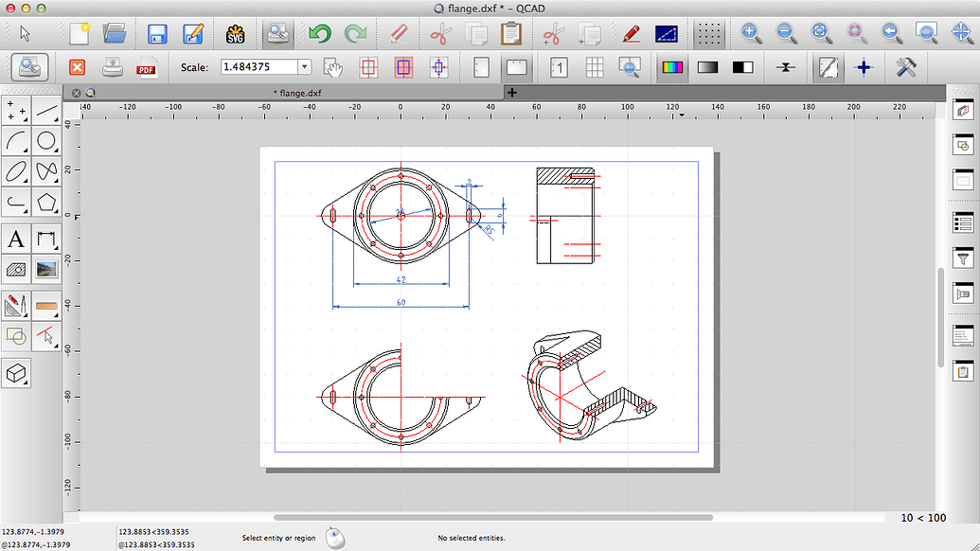Open the ellipse tools menu
The width and height of the screenshot is (980, 551).
point(16,170)
